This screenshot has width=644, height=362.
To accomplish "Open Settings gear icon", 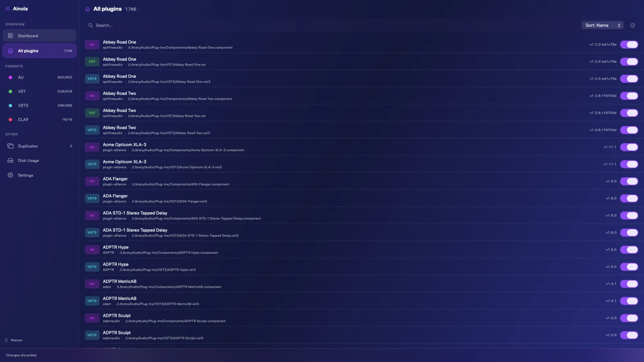I will pyautogui.click(x=10, y=175).
